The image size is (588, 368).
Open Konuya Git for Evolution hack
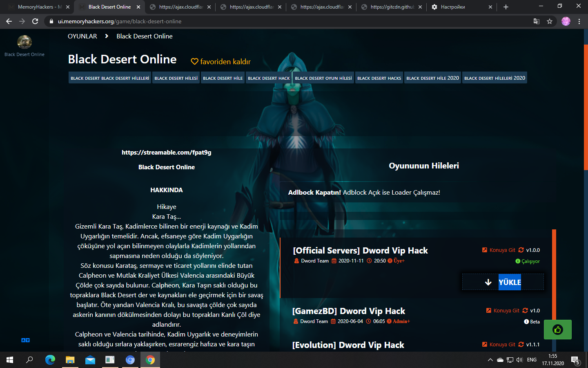tap(499, 344)
